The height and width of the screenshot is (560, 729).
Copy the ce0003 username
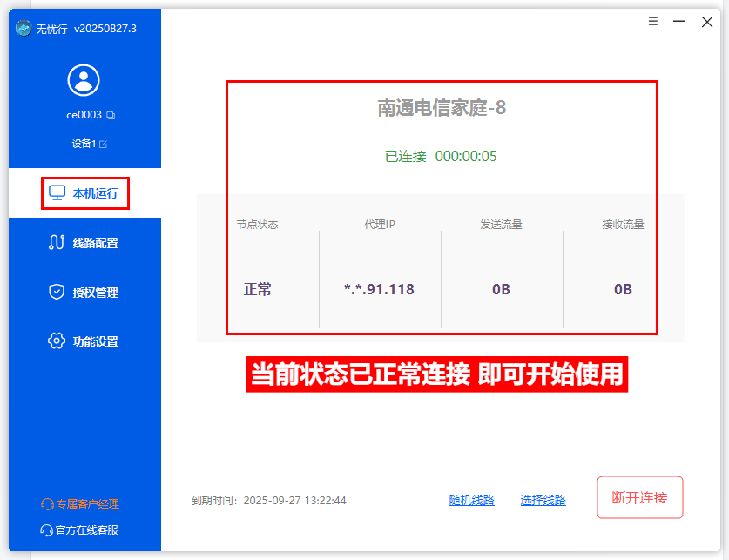pyautogui.click(x=111, y=116)
